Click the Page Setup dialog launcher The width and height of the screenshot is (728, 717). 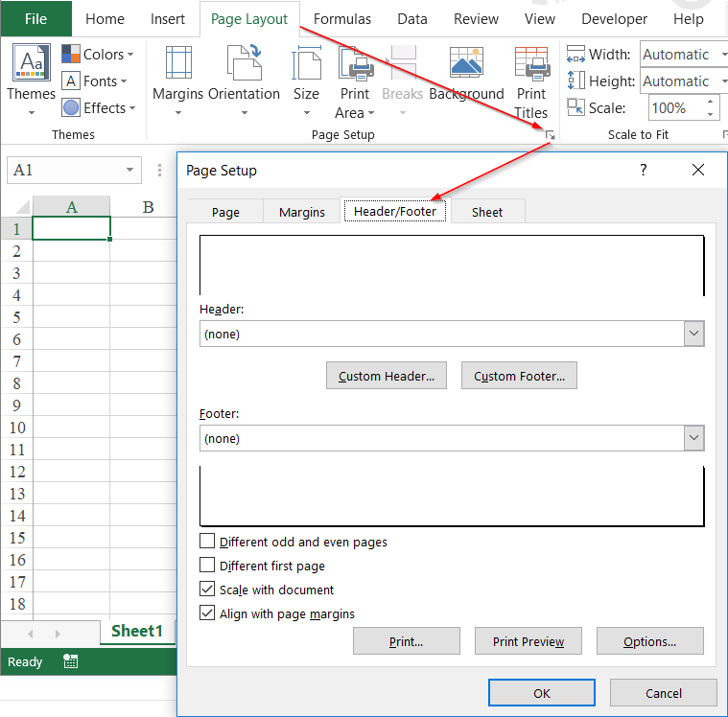click(551, 135)
